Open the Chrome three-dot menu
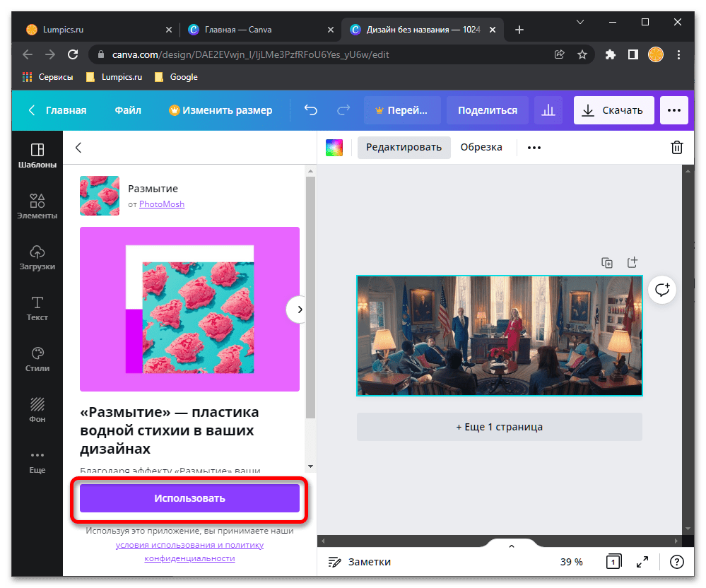706x588 pixels. tap(678, 54)
